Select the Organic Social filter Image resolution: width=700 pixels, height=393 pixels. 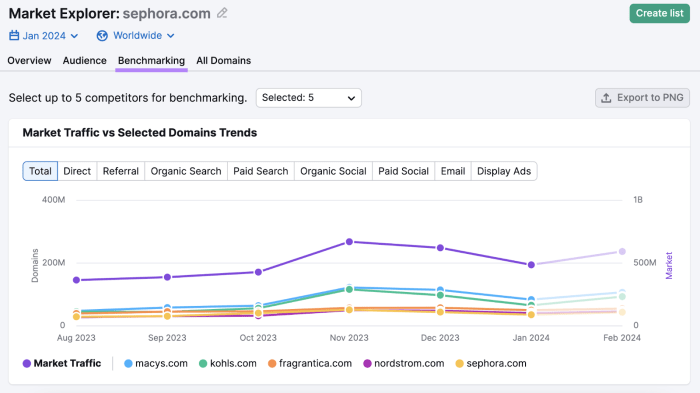[333, 171]
